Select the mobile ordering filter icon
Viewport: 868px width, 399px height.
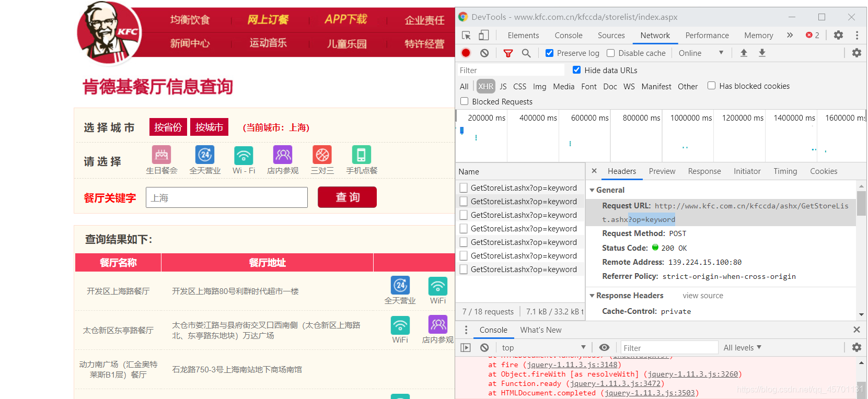click(362, 155)
